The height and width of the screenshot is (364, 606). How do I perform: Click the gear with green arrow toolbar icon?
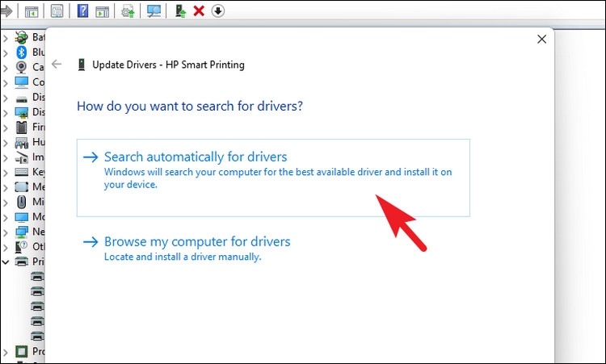[x=128, y=11]
